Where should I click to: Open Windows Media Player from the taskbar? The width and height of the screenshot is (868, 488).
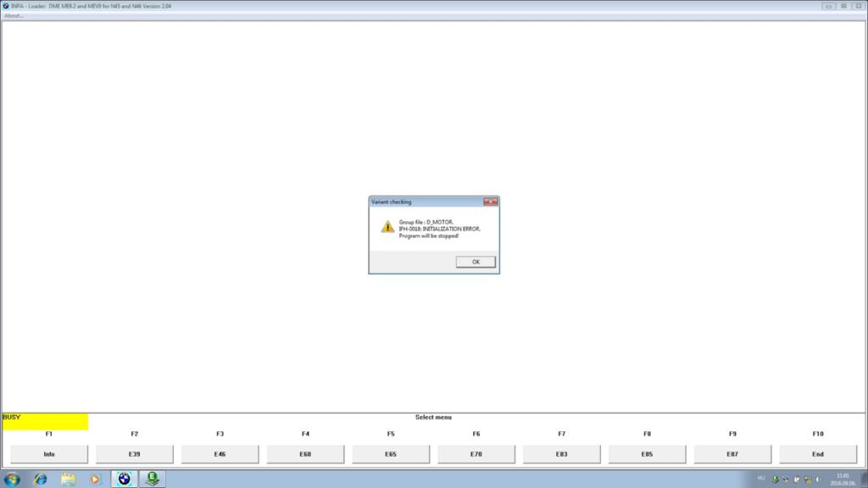[x=95, y=480]
